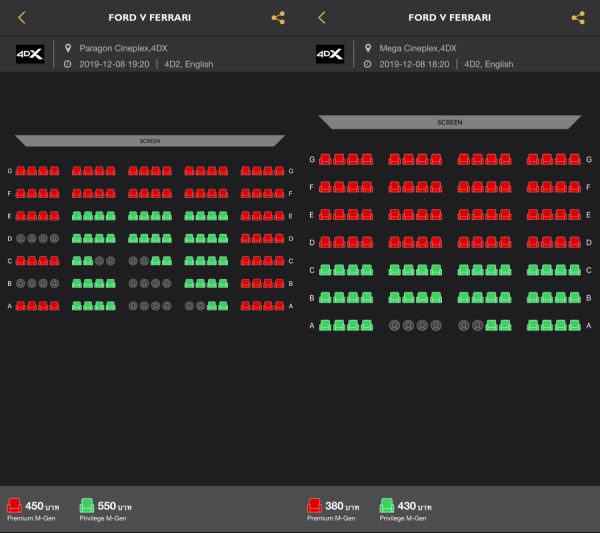Viewport: 600px width, 533px height.
Task: Click the clock icon beside 18:20 showtime
Action: coord(367,64)
